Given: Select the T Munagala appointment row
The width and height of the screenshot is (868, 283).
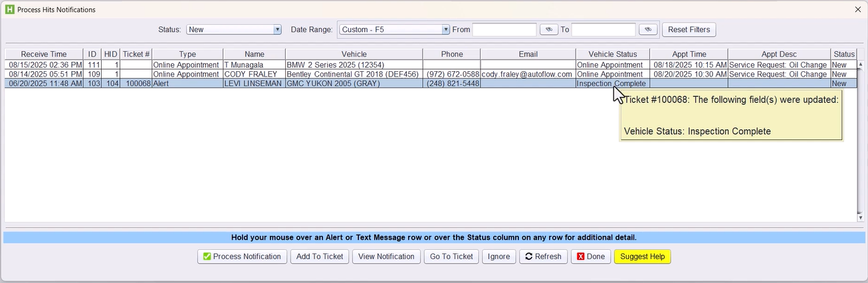Looking at the screenshot, I should (254, 65).
